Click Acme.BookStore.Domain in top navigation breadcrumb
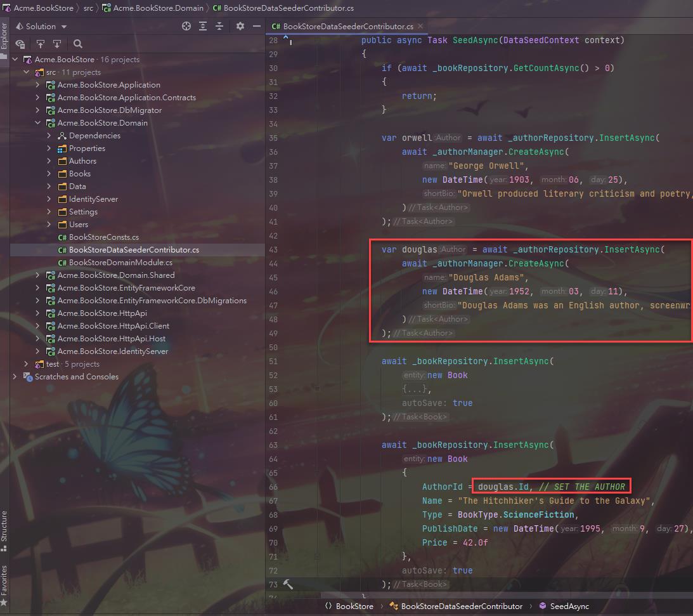The image size is (693, 616). (158, 8)
